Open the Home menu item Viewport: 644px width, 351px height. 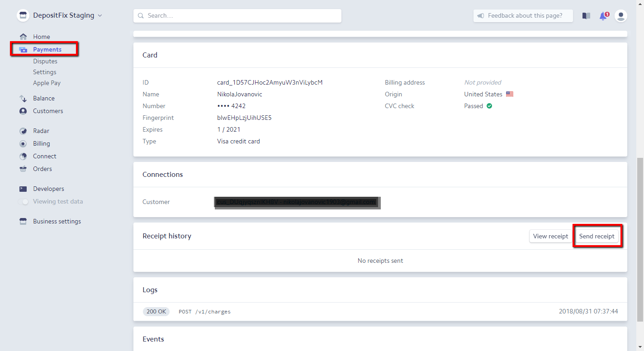click(x=42, y=37)
